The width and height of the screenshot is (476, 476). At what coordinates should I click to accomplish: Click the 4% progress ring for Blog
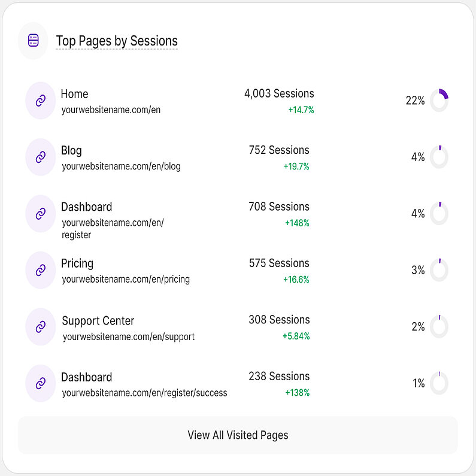(x=439, y=157)
